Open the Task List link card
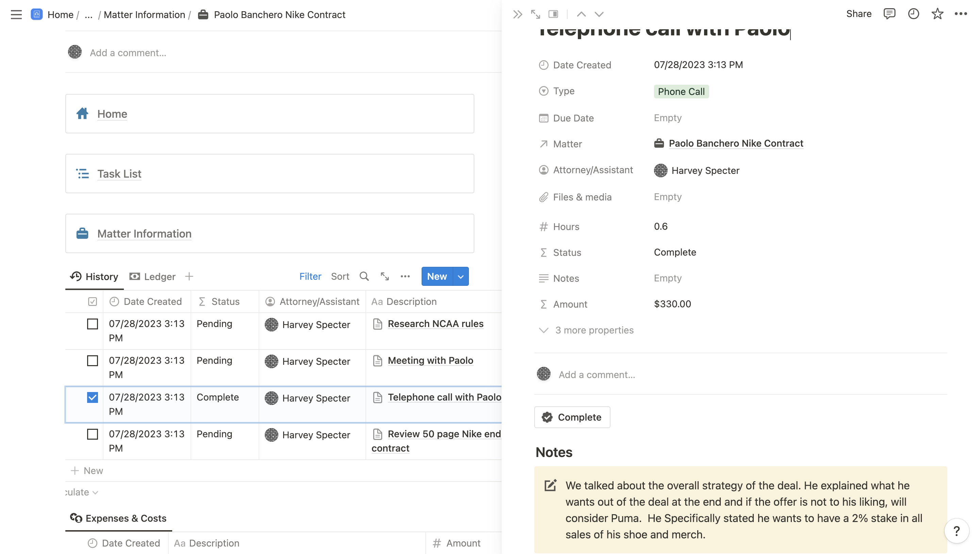 point(270,174)
